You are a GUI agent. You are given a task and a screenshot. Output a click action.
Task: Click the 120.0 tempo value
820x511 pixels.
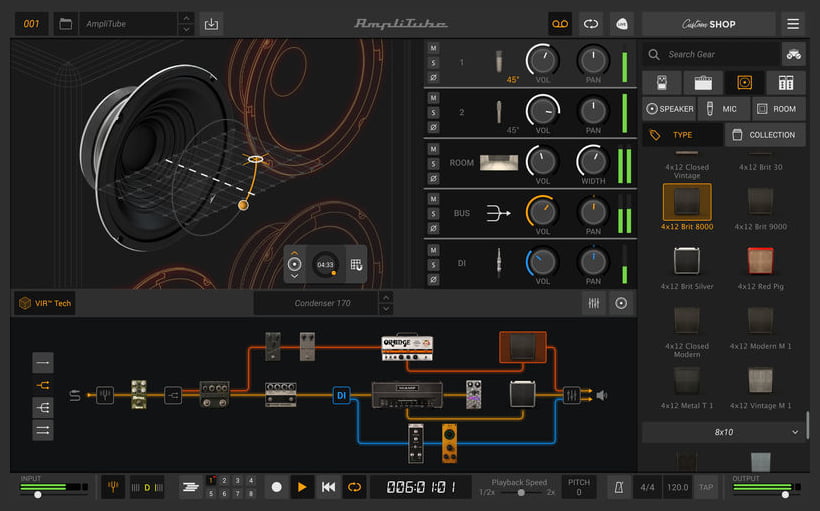pyautogui.click(x=677, y=487)
